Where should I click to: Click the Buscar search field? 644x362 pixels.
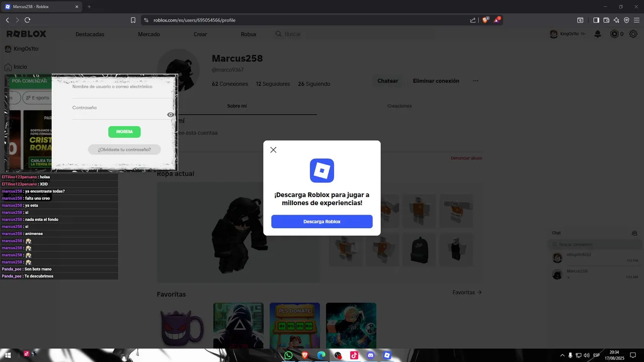tap(354, 34)
